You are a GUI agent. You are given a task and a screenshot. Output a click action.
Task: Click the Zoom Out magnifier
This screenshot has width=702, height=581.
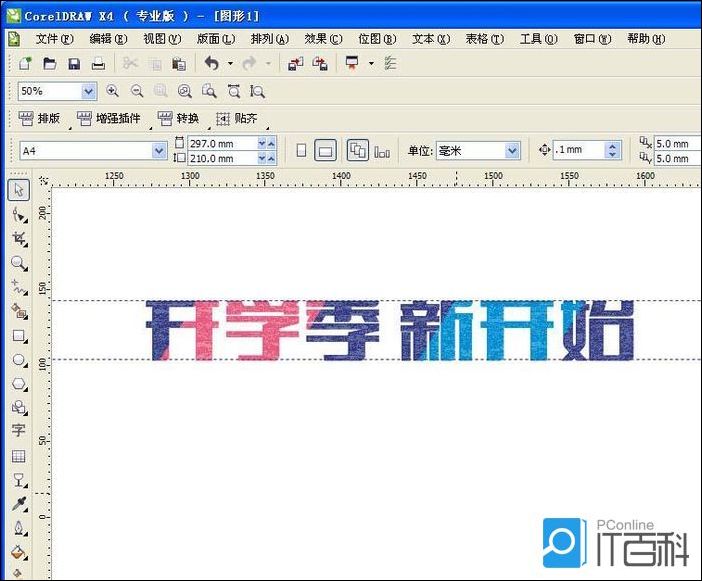point(137,91)
